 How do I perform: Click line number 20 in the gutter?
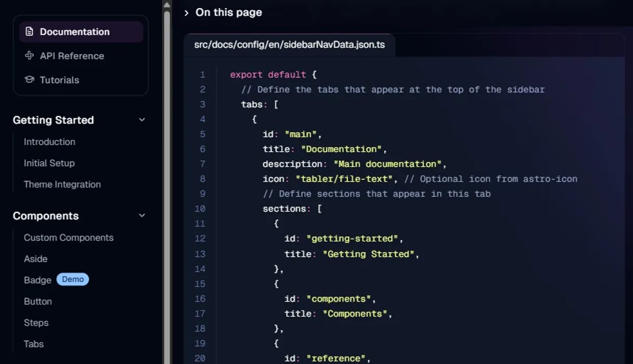point(200,358)
